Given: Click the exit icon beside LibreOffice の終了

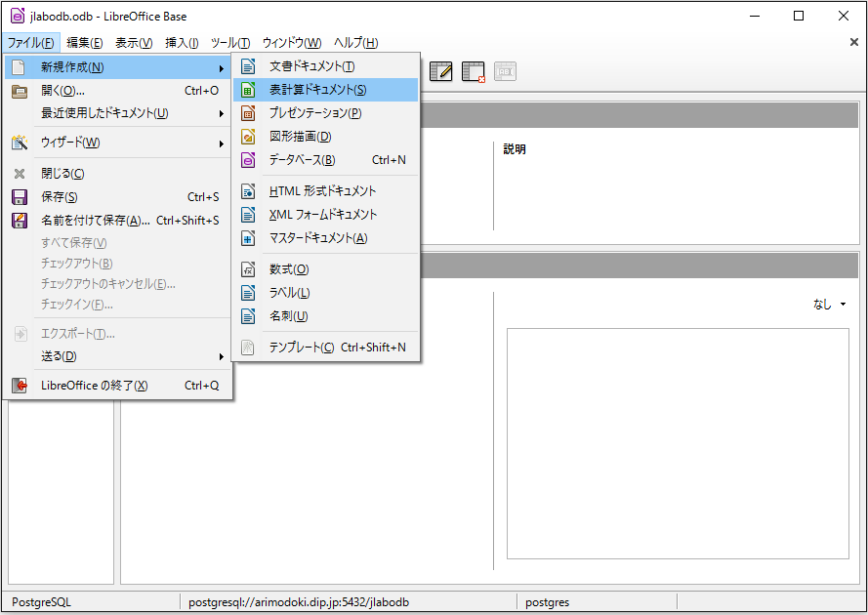Looking at the screenshot, I should (20, 386).
